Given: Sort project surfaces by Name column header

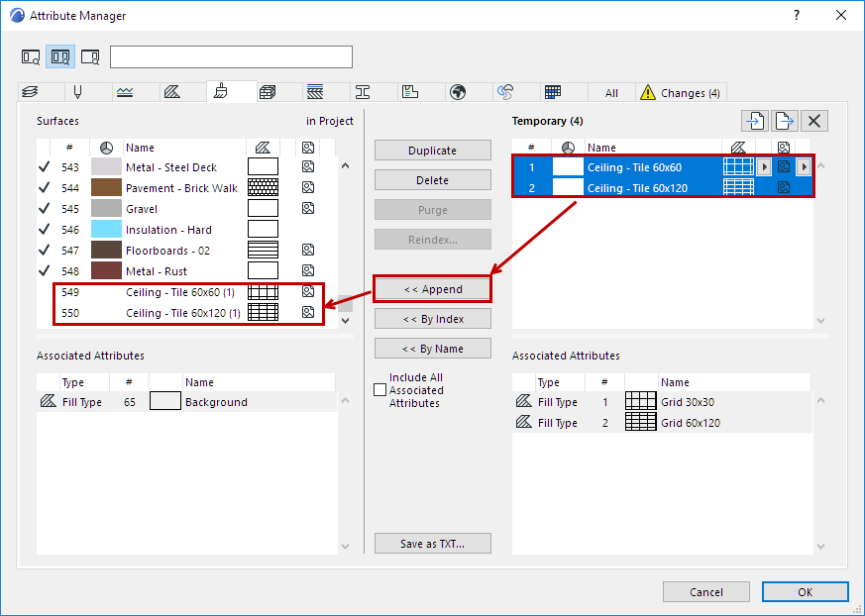Looking at the screenshot, I should 184,148.
